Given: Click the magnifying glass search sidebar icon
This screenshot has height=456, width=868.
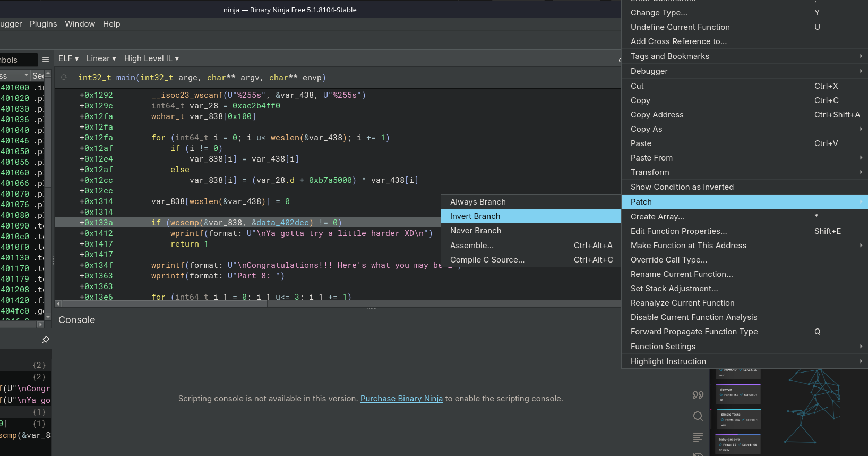Looking at the screenshot, I should click(x=698, y=416).
